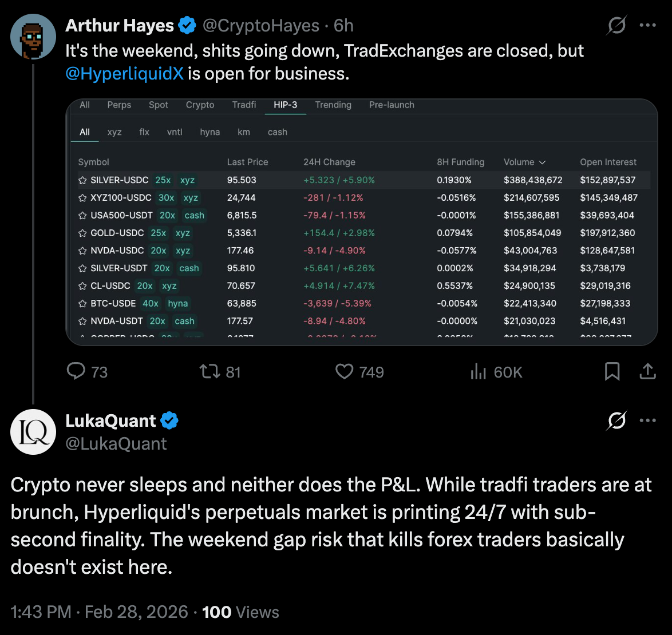Star the BTC-USDE market row
Screen dimensions: 672x635
click(x=82, y=304)
